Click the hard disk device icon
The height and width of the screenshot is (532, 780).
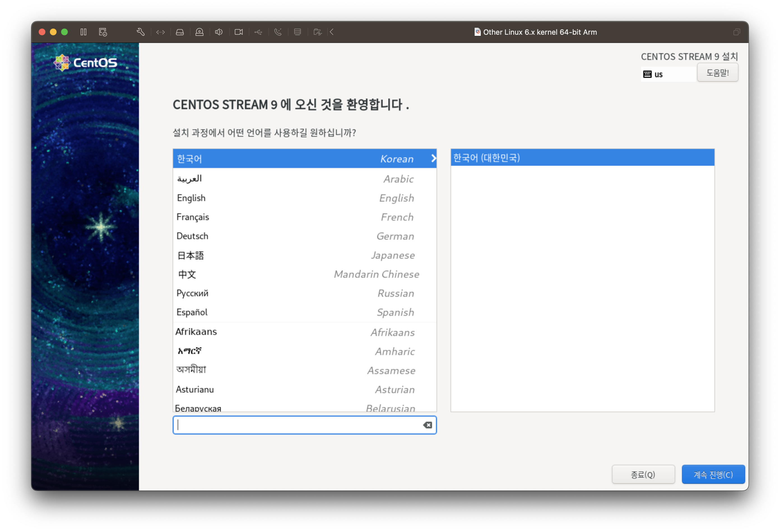pyautogui.click(x=180, y=32)
